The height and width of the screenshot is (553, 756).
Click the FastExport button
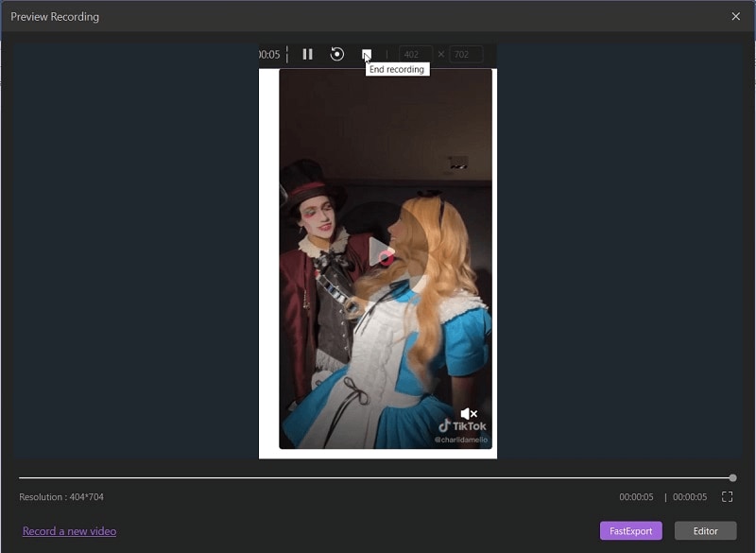[630, 531]
